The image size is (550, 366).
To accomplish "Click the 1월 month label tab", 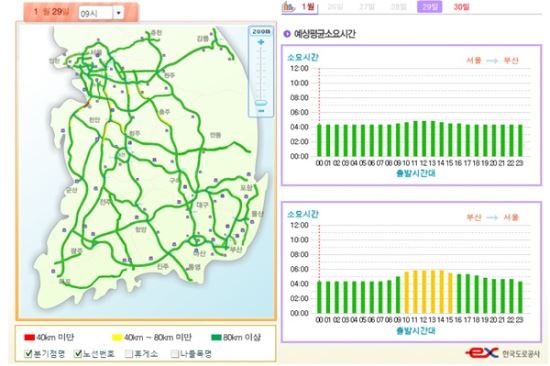I will (x=308, y=6).
